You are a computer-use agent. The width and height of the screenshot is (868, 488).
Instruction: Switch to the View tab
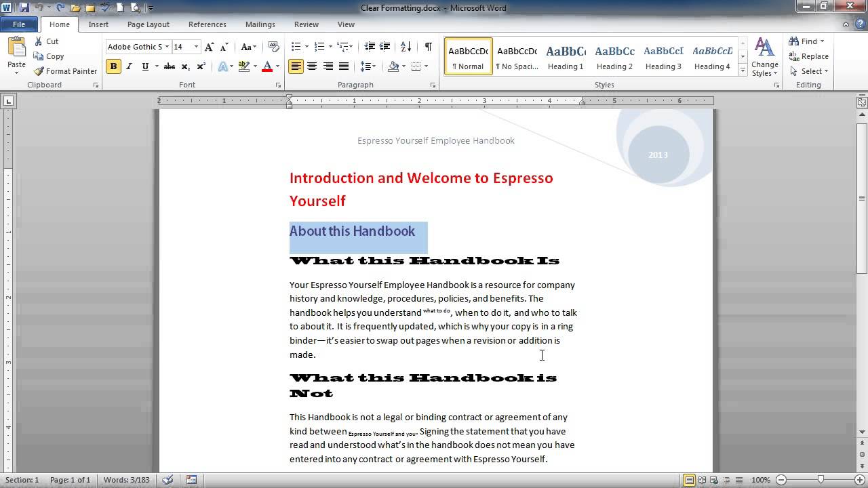click(346, 24)
